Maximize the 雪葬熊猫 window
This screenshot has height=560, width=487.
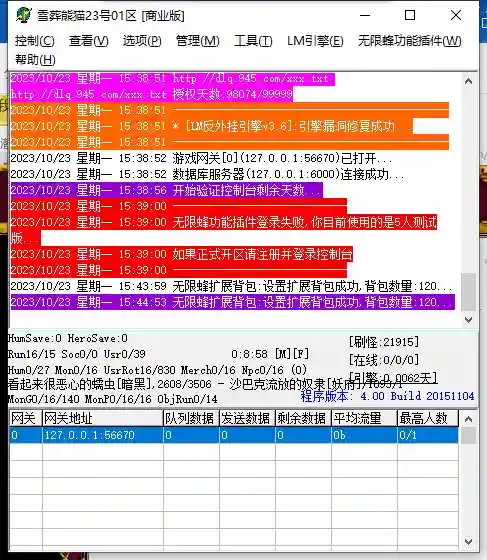tap(410, 15)
